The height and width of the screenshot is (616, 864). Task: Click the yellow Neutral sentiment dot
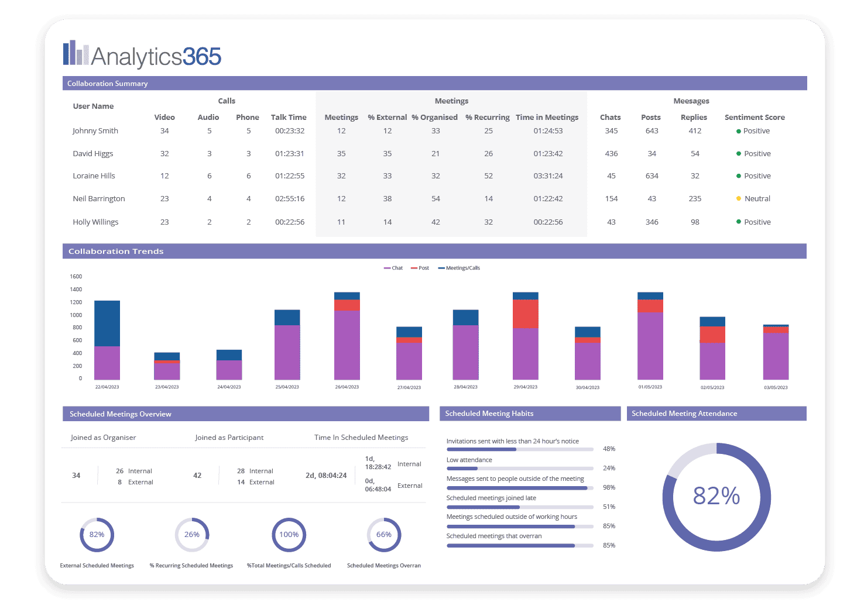[739, 199]
